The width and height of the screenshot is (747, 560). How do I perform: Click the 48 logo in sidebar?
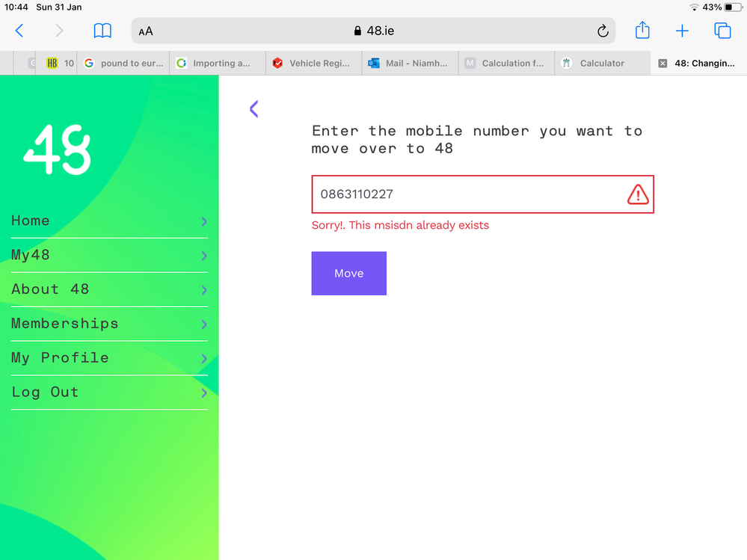tap(58, 150)
